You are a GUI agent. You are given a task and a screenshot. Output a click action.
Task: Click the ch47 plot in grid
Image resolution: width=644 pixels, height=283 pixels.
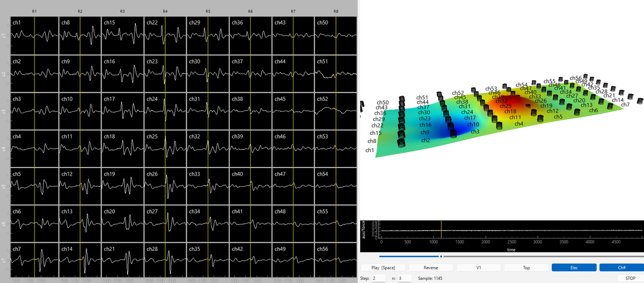[x=293, y=186]
